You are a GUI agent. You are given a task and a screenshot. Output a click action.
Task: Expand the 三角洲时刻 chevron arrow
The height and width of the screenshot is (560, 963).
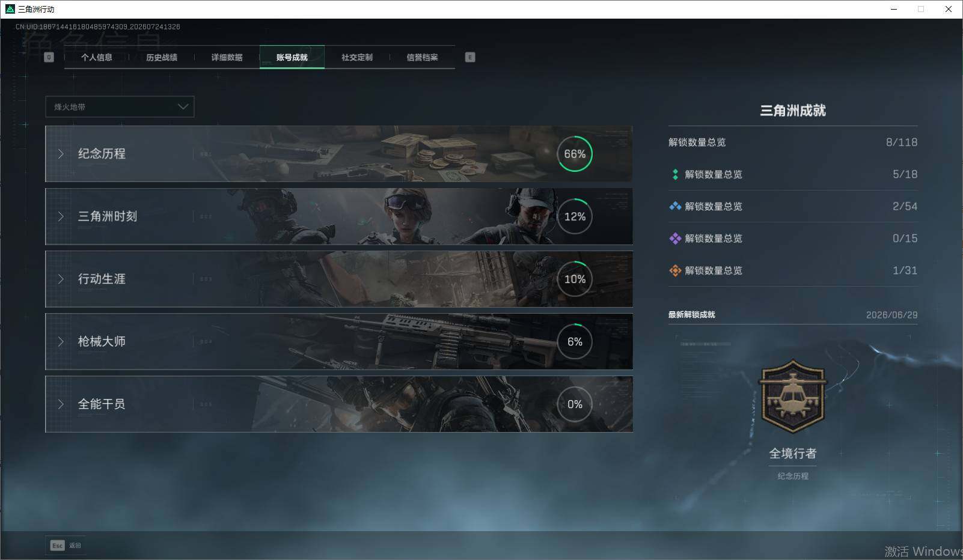point(61,216)
